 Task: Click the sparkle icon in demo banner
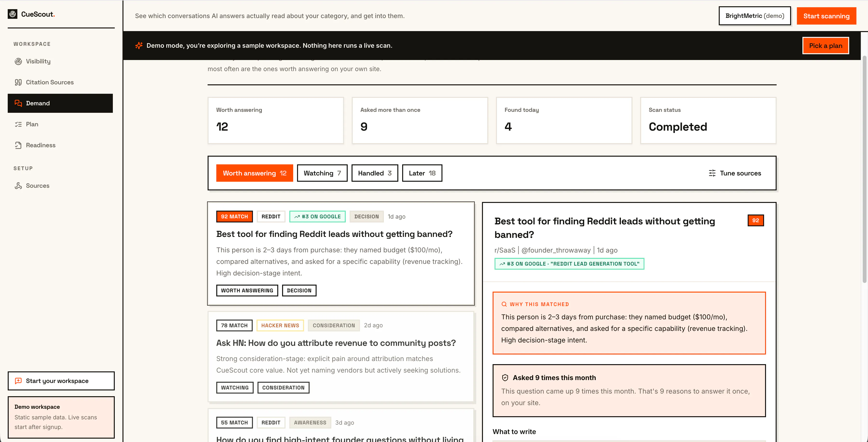click(x=139, y=46)
